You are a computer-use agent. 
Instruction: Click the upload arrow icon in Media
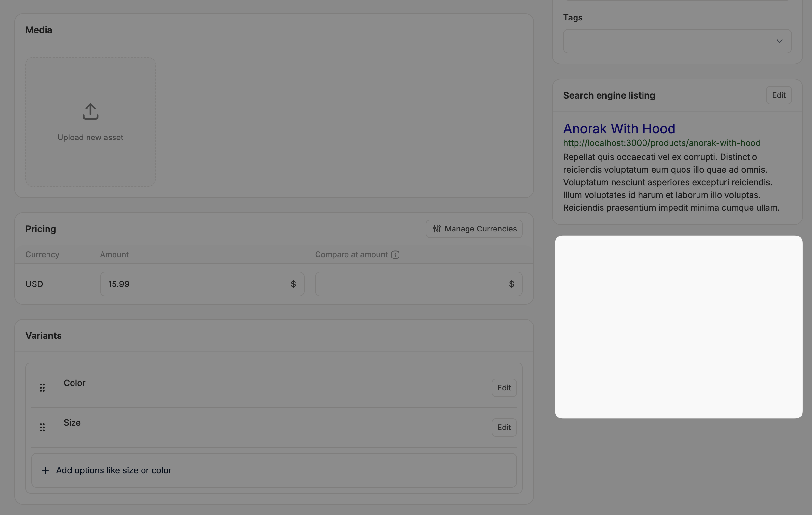click(90, 112)
